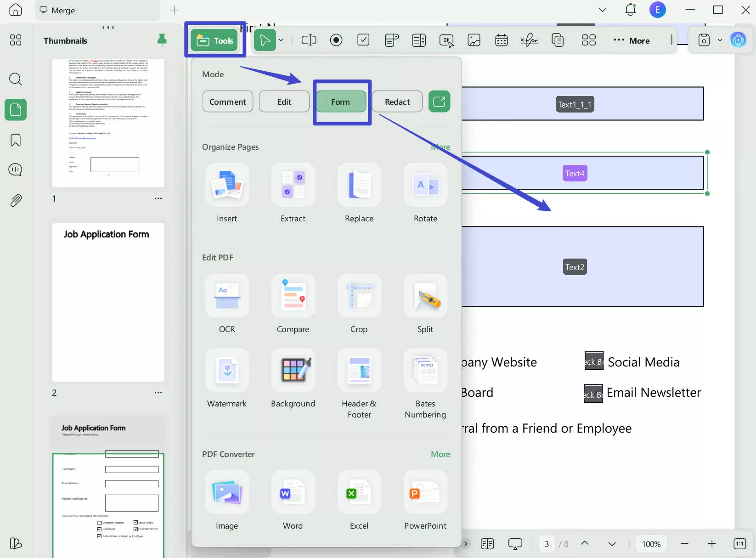Switch to Redact mode
Image resolution: width=756 pixels, height=558 pixels.
point(397,101)
